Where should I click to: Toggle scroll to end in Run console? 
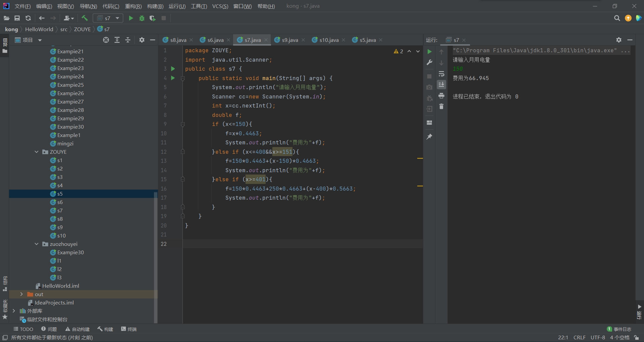point(441,84)
